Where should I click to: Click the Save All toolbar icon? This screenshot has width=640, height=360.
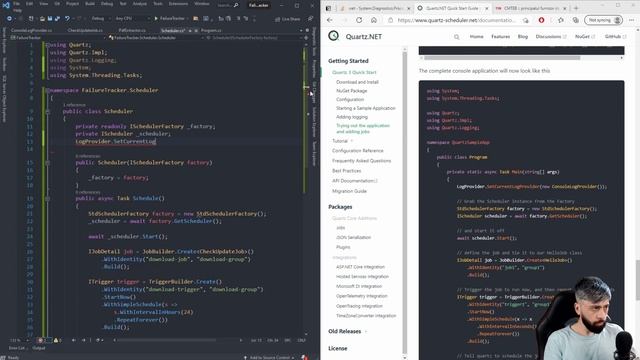(57, 19)
